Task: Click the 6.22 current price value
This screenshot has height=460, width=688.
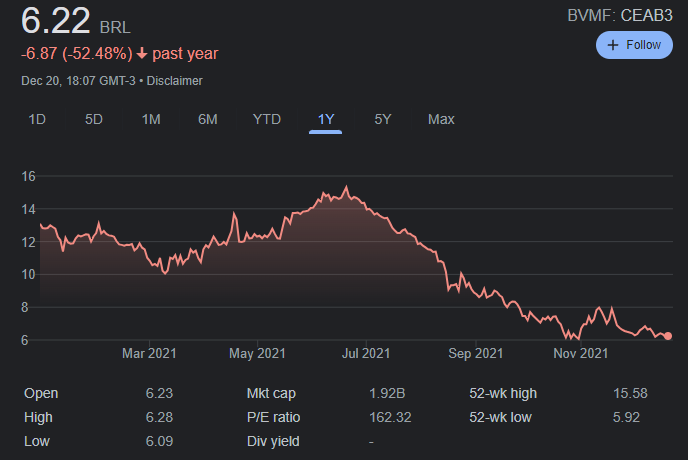Action: (x=55, y=21)
